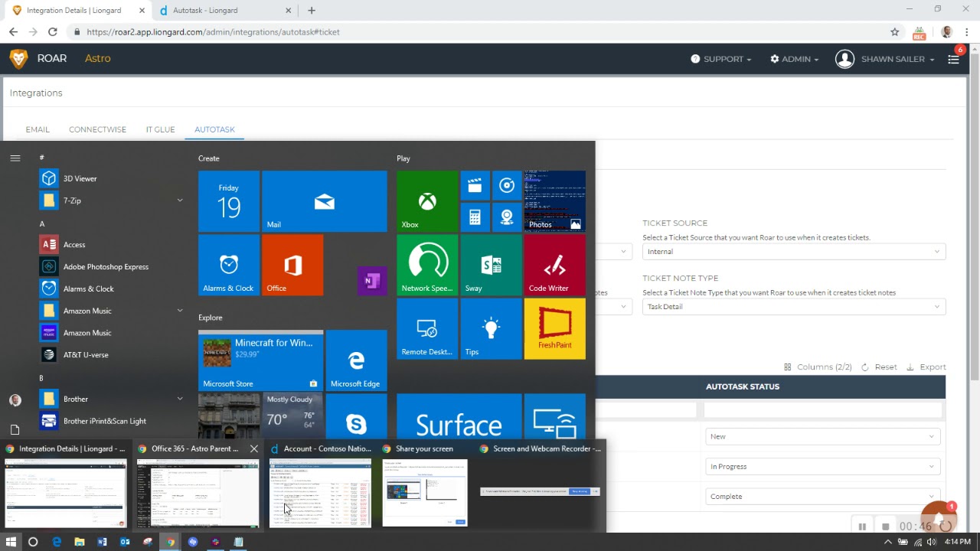This screenshot has height=551, width=980.
Task: Select the Account - Contoso window preview
Action: pyautogui.click(x=320, y=485)
